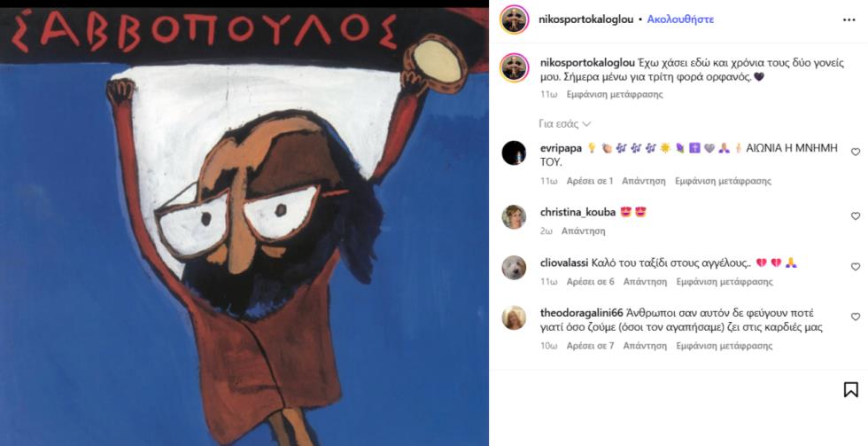The width and height of the screenshot is (868, 446).
Task: Like christina_kouba's comment heart
Action: [856, 216]
